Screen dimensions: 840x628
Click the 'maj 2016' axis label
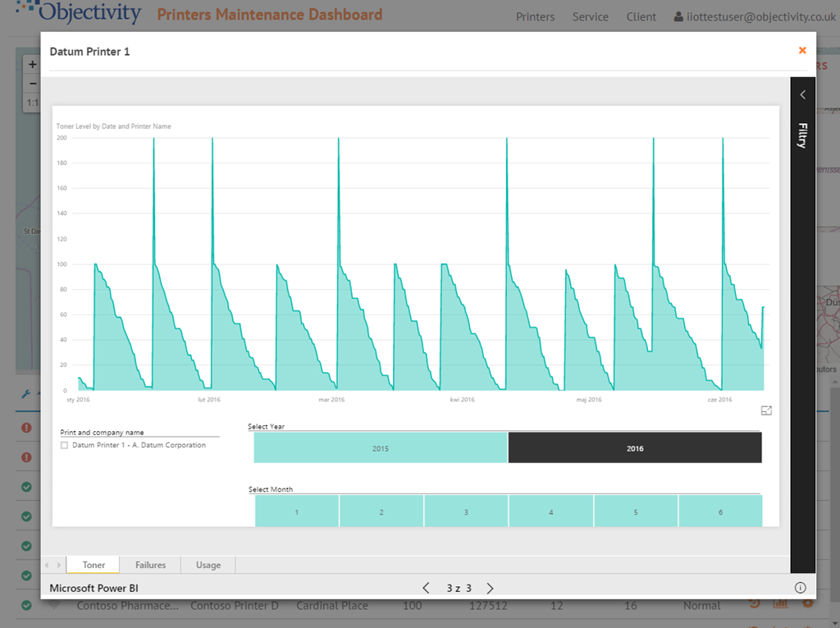[x=589, y=400]
